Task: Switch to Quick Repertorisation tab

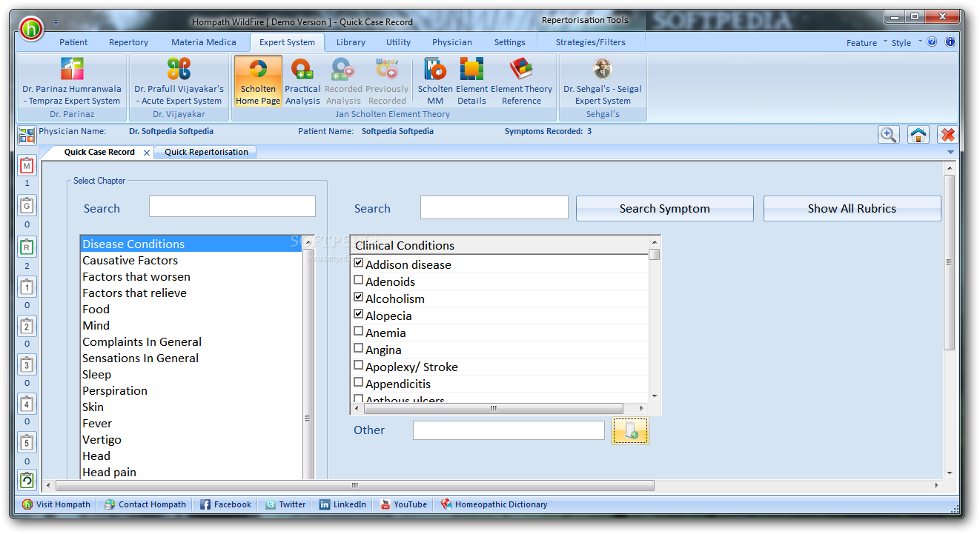Action: point(206,152)
